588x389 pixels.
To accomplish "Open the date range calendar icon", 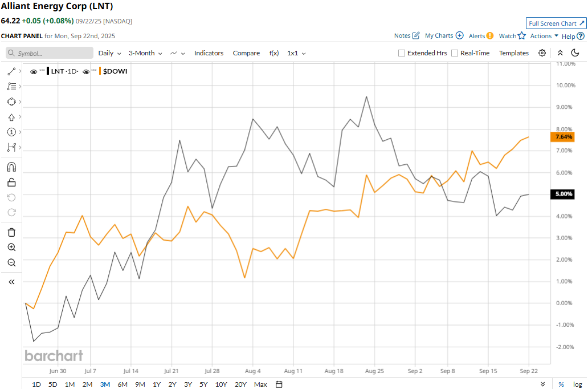I will tap(279, 384).
